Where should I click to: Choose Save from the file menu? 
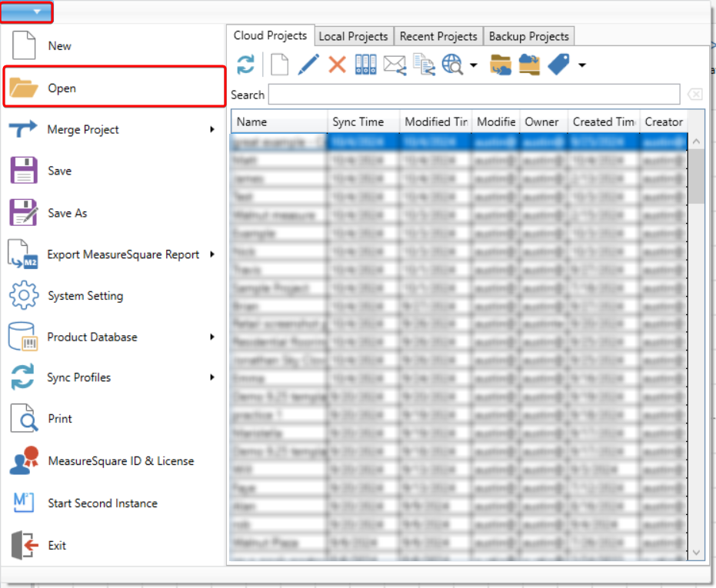[113, 171]
